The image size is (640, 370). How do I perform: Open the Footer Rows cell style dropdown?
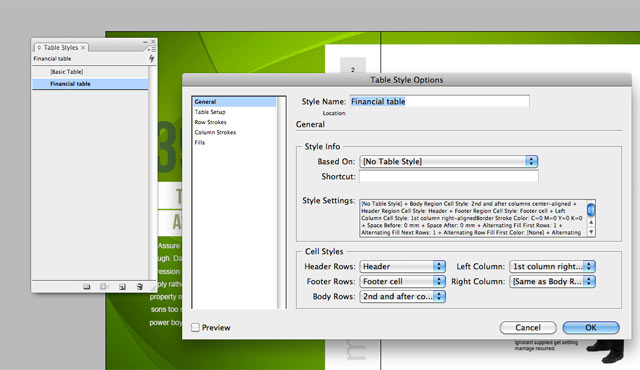click(x=402, y=281)
